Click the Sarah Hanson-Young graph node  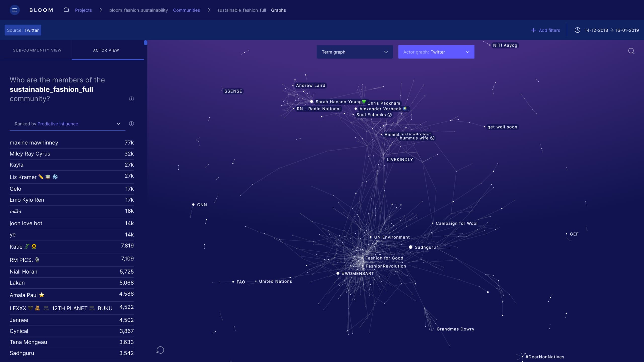click(x=311, y=102)
